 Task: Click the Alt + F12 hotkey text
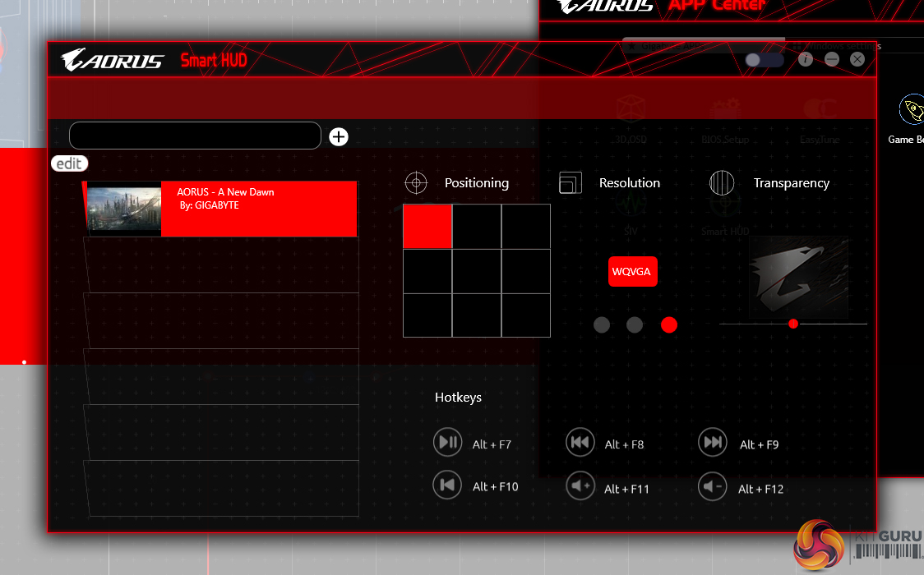point(760,489)
